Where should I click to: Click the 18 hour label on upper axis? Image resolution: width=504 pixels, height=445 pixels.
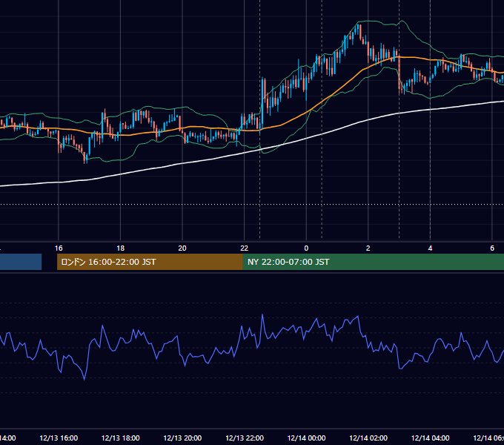click(121, 248)
